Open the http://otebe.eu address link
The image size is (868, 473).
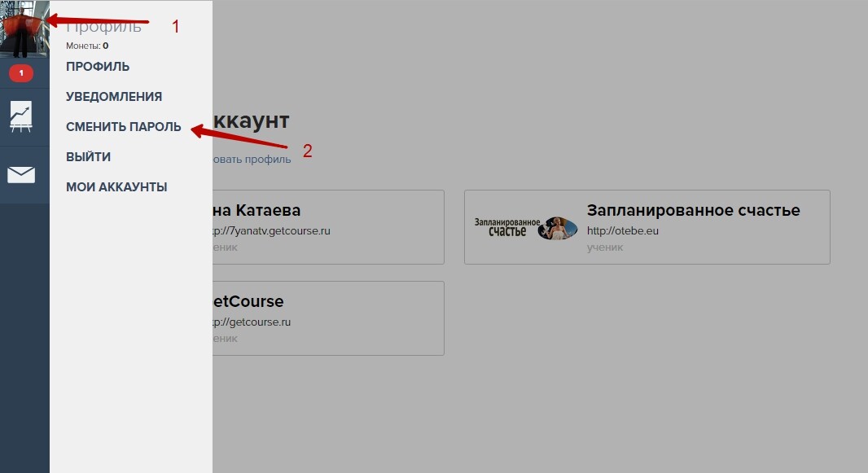pos(623,230)
